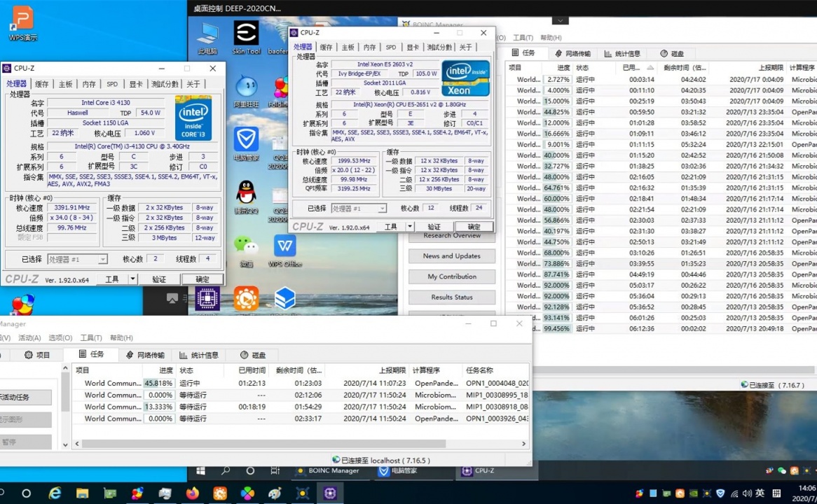Click BOINC Manager button on remote taskbar
Screen dimensions: 817x504
pyautogui.click(x=328, y=470)
